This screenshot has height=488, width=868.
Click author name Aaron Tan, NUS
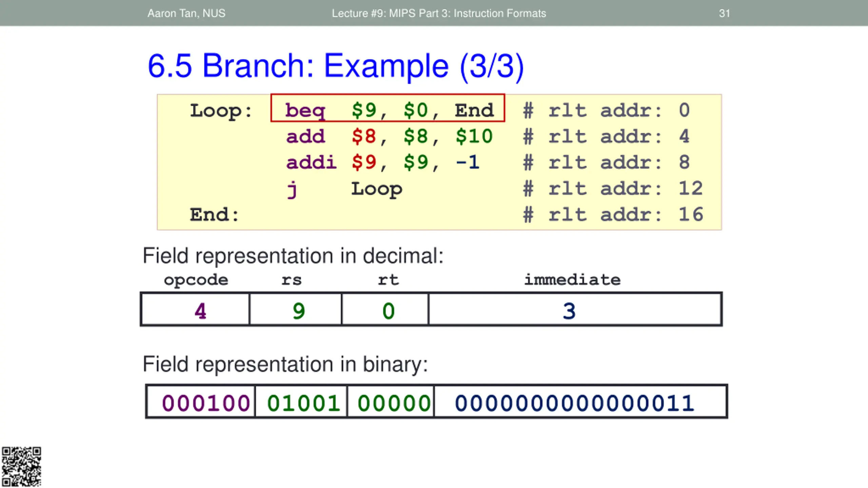[186, 13]
